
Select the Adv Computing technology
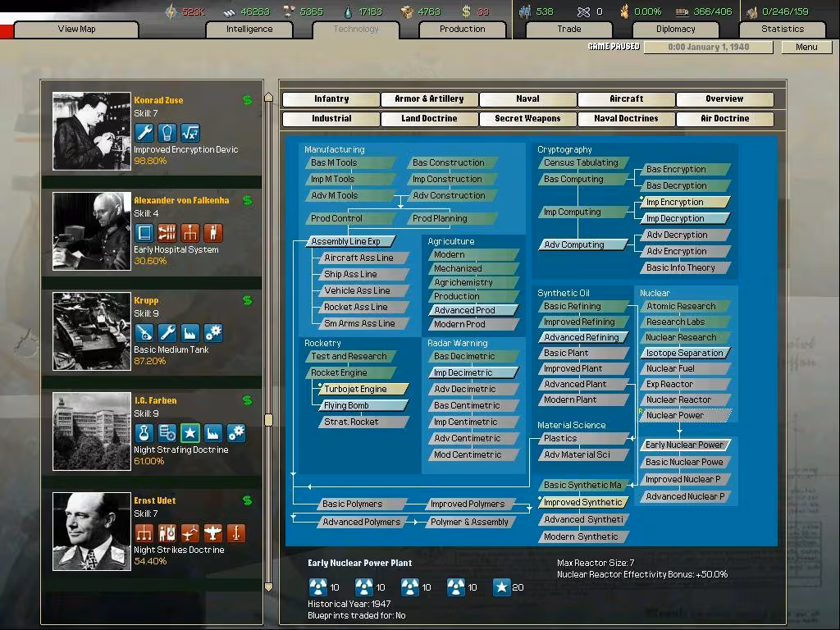pos(583,244)
